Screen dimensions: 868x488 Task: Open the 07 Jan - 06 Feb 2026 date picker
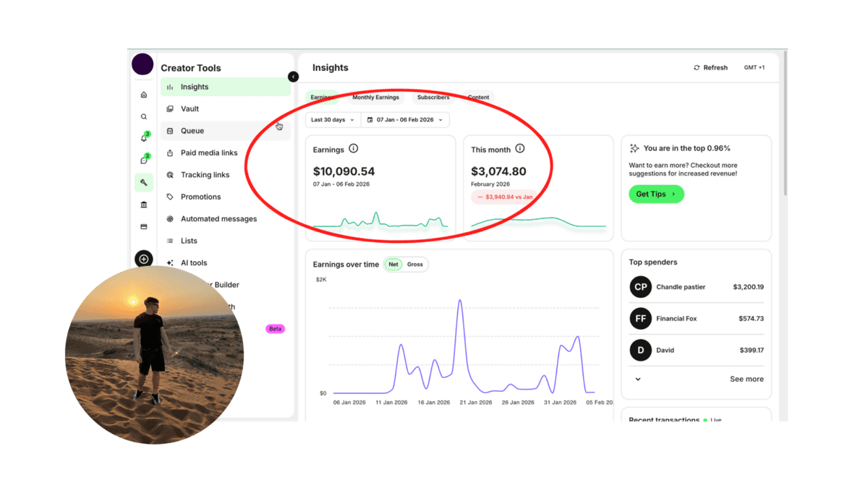point(405,120)
